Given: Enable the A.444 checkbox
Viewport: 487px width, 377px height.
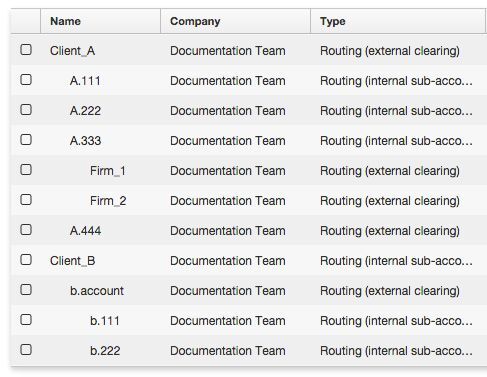Looking at the screenshot, I should click(x=26, y=230).
